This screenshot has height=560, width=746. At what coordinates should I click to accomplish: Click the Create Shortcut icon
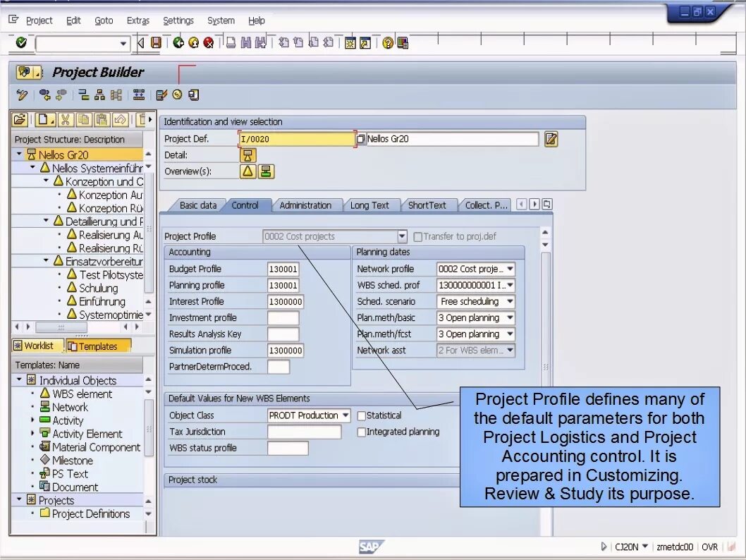point(365,43)
